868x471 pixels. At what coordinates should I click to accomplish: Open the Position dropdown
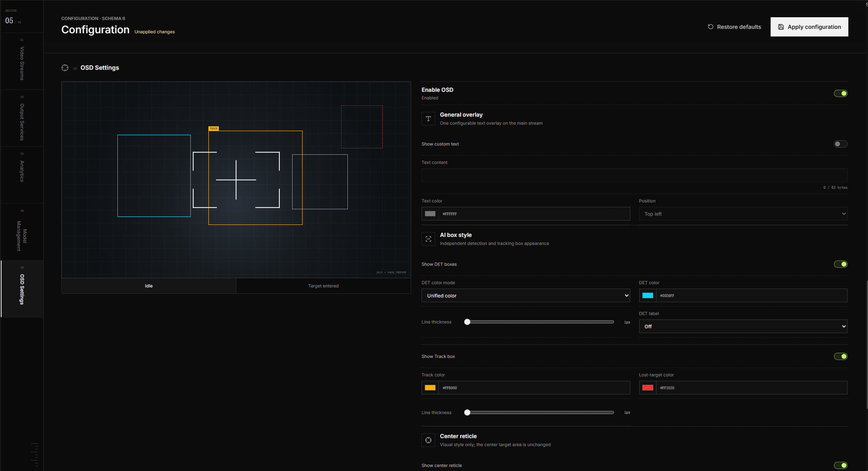pos(743,214)
